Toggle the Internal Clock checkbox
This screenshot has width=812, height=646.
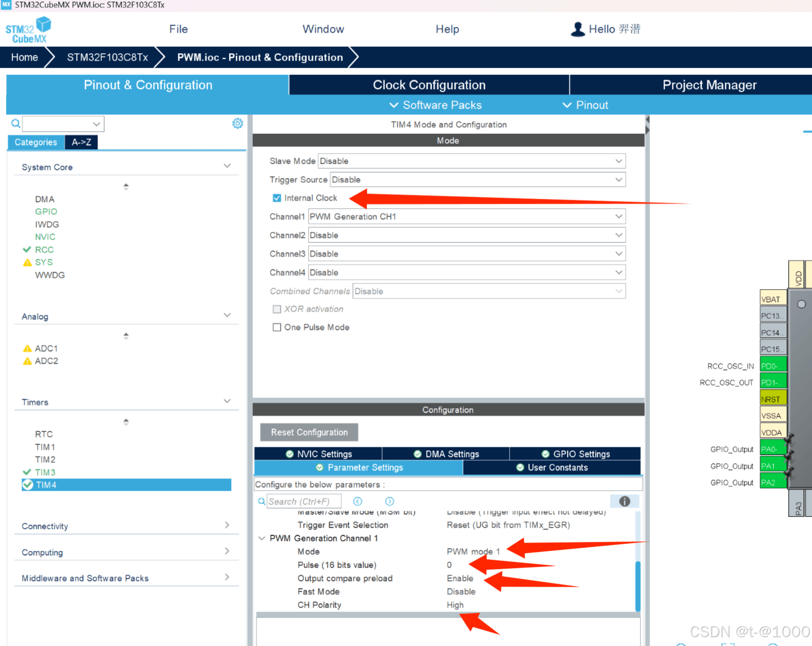[x=277, y=198]
